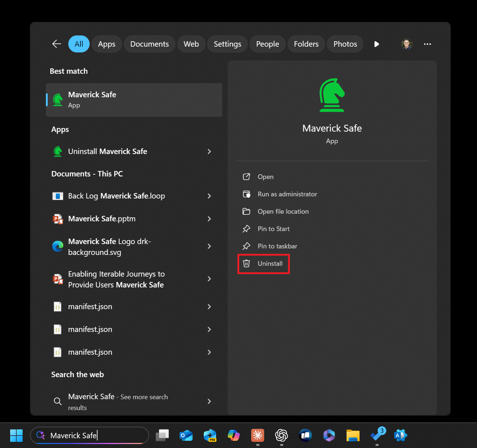The image size is (477, 448).
Task: Click the taskbar search box
Action: pyautogui.click(x=90, y=435)
